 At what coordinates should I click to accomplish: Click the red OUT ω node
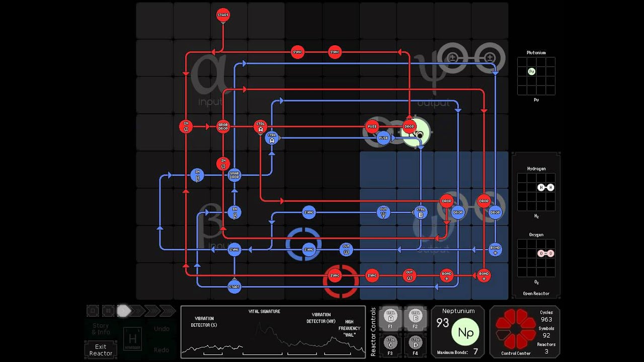410,276
